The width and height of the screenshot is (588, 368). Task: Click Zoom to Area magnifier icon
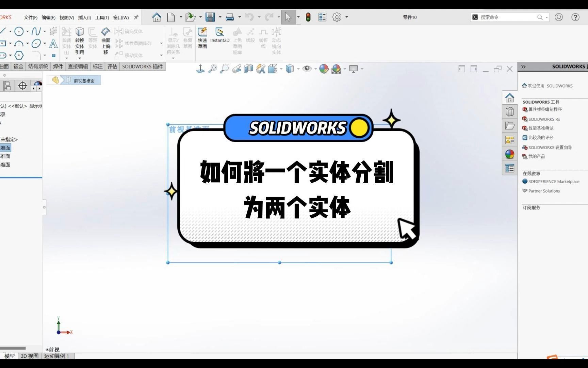point(225,69)
